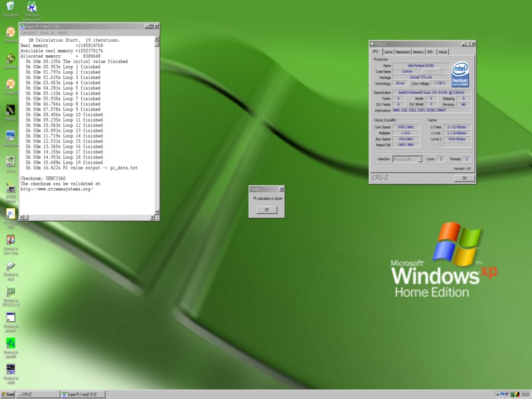Click Super PI horizontal scroll right arrow

tap(152, 217)
